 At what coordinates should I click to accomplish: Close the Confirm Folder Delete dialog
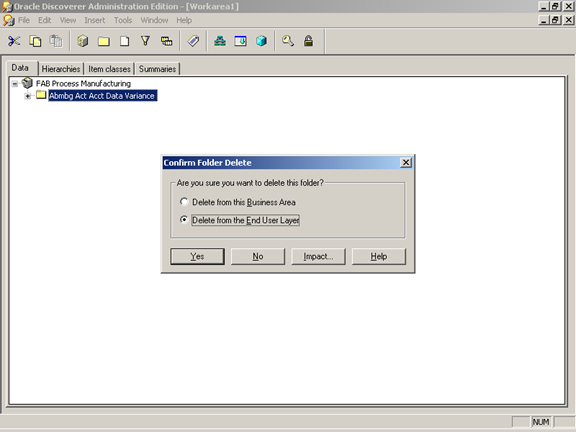click(406, 162)
